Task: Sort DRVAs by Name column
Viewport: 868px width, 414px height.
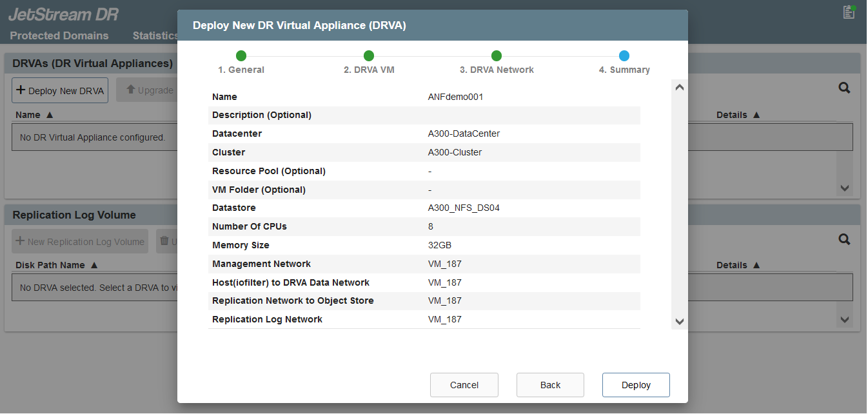Action: click(x=34, y=115)
